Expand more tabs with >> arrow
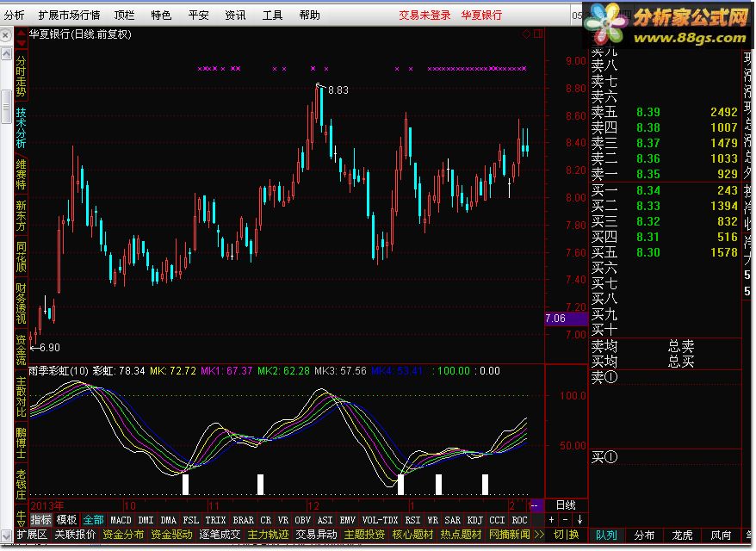Viewport: 756px width, 551px height. (539, 535)
